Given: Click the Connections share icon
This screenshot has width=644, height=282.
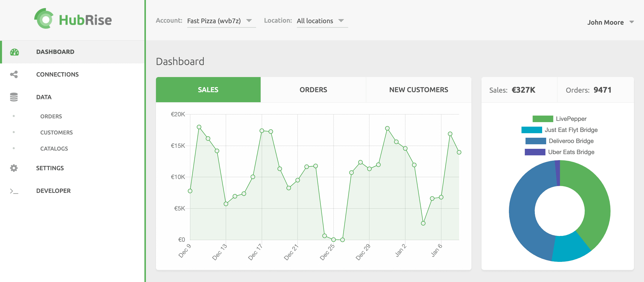Looking at the screenshot, I should pos(14,74).
